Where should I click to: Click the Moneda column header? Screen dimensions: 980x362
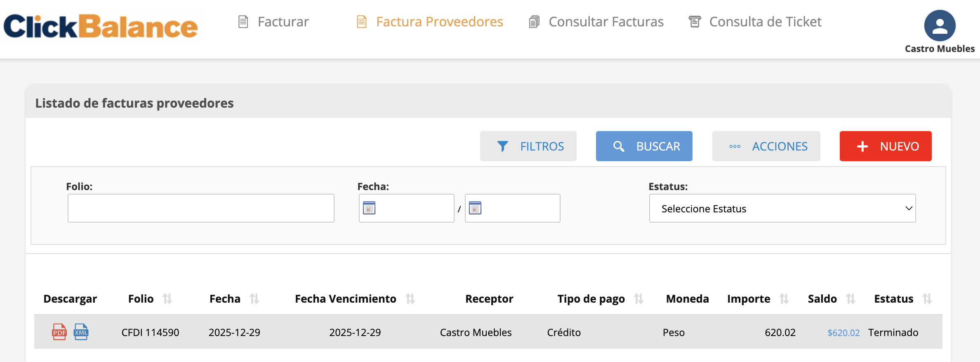click(687, 299)
